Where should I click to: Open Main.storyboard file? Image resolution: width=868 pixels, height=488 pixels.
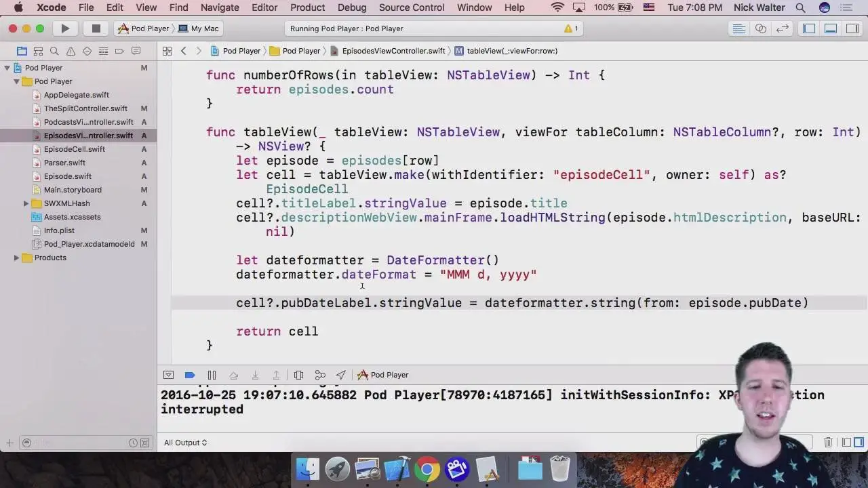78,190
